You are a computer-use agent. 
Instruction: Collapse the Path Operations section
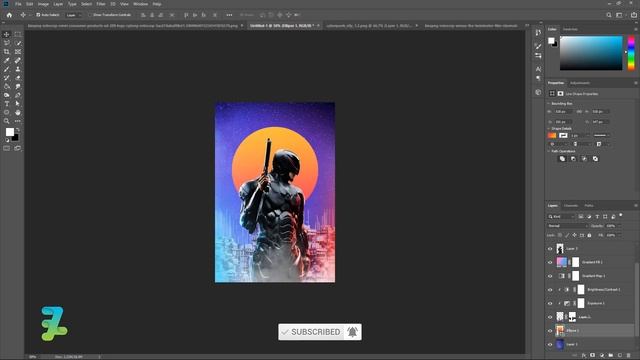click(x=549, y=151)
